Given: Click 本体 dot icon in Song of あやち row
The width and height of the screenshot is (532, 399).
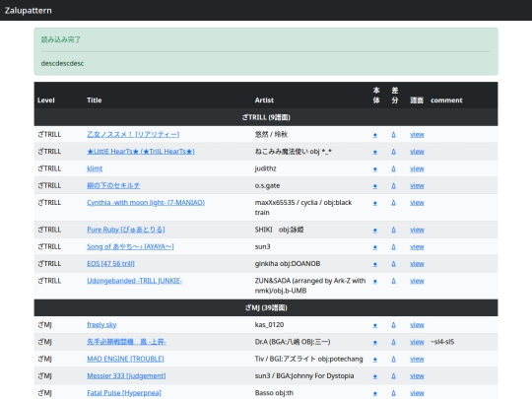Looking at the screenshot, I should (375, 246).
